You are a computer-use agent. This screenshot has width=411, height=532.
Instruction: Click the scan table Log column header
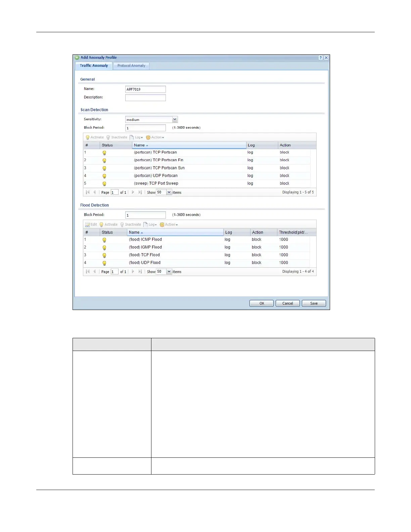click(x=262, y=145)
